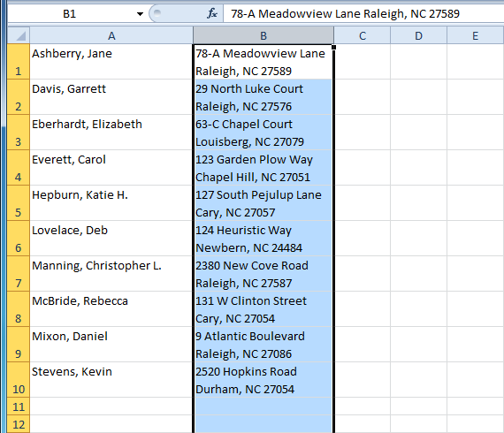Click the cell containing Ashberry, Jane
The height and width of the screenshot is (433, 504).
click(x=111, y=62)
